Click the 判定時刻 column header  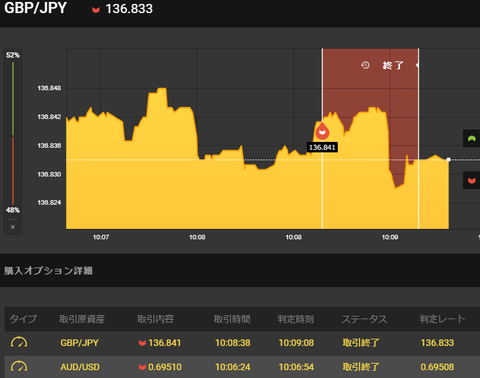click(x=296, y=319)
